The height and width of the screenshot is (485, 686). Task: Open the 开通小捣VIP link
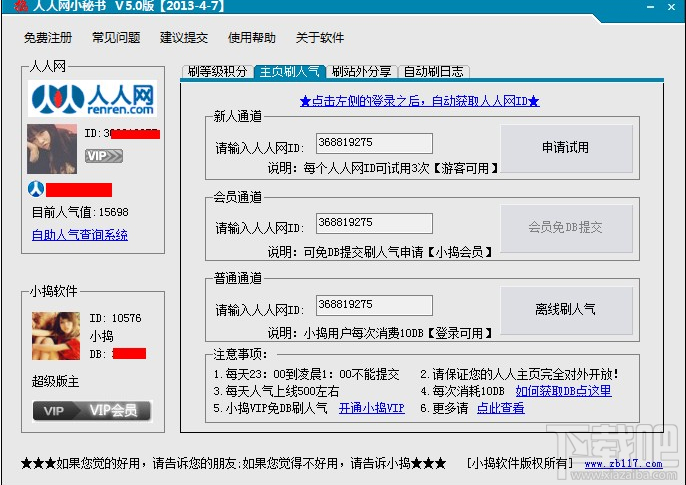[x=371, y=408]
